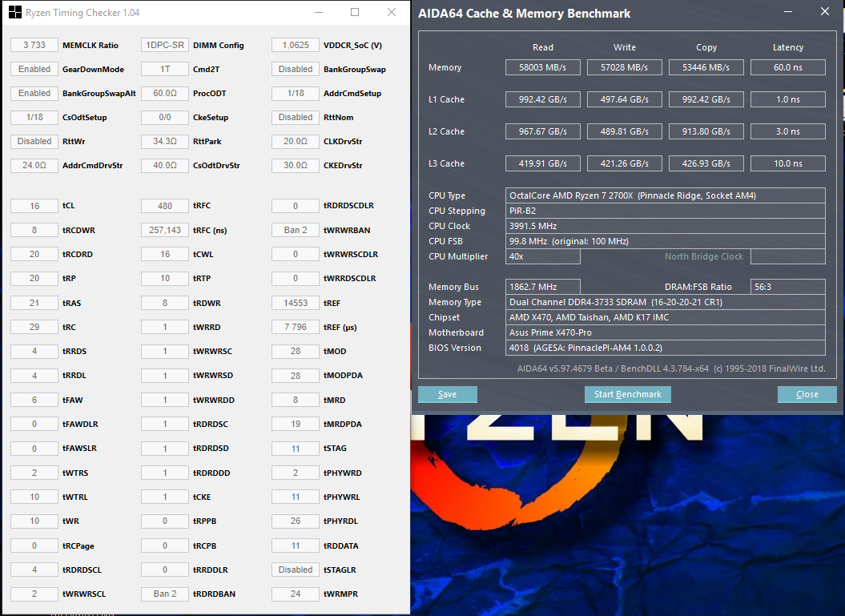Click the Memory Write value 57028 MB/s
The height and width of the screenshot is (616, 845).
pos(624,67)
